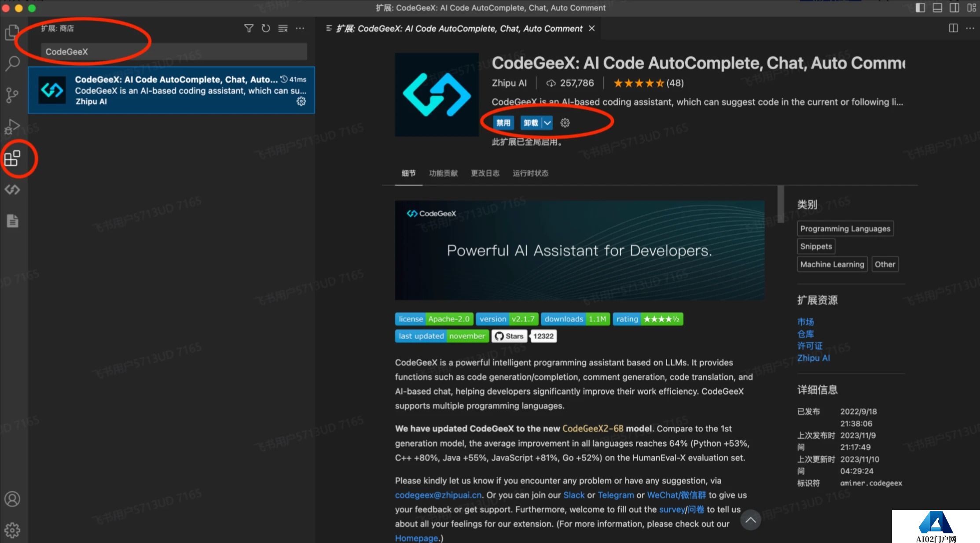Image resolution: width=980 pixels, height=543 pixels.
Task: Switch to 更改日志 changelog tab
Action: point(485,173)
